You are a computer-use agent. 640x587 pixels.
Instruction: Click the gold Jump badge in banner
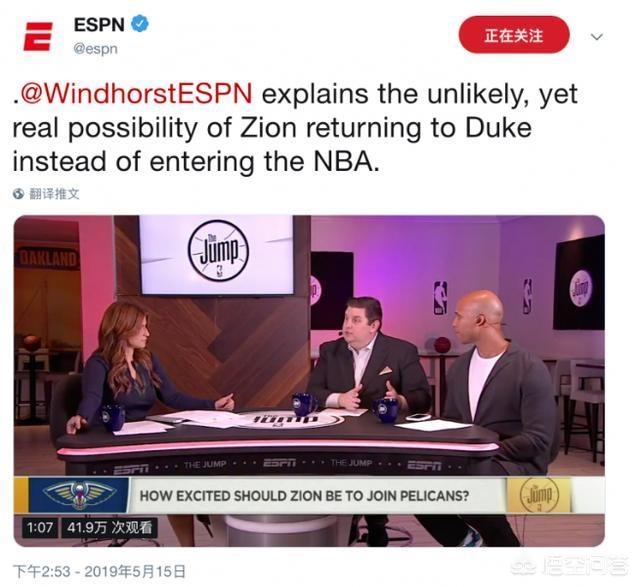(538, 495)
